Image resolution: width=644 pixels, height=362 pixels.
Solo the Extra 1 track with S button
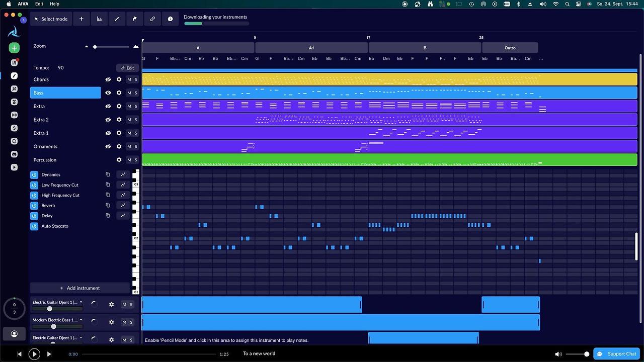pyautogui.click(x=136, y=133)
